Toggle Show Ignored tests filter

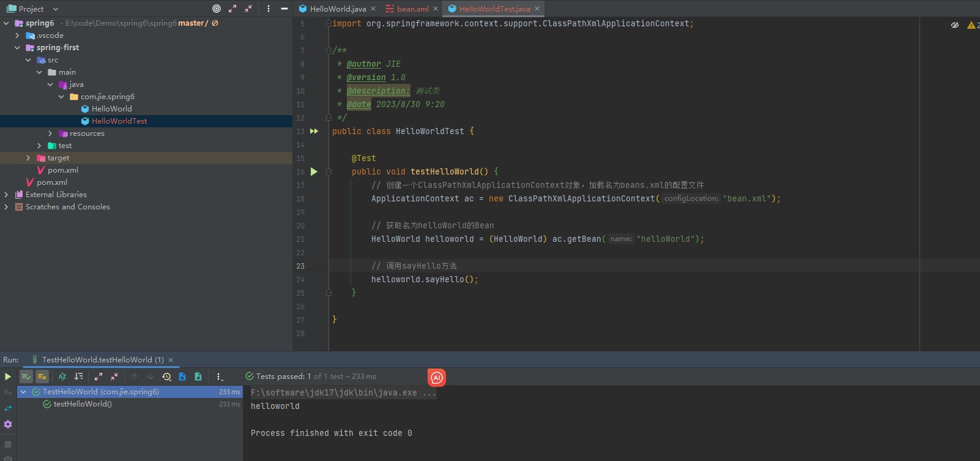pos(42,377)
